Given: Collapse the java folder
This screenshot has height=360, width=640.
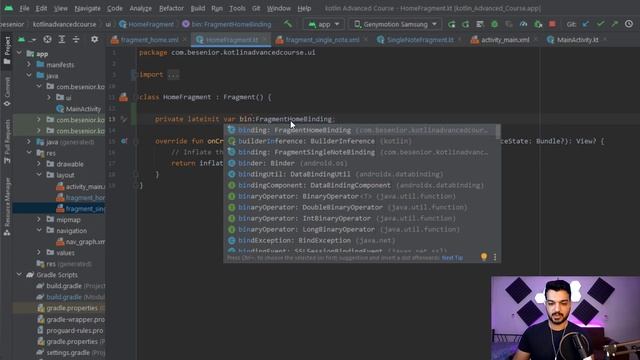Looking at the screenshot, I should point(29,76).
